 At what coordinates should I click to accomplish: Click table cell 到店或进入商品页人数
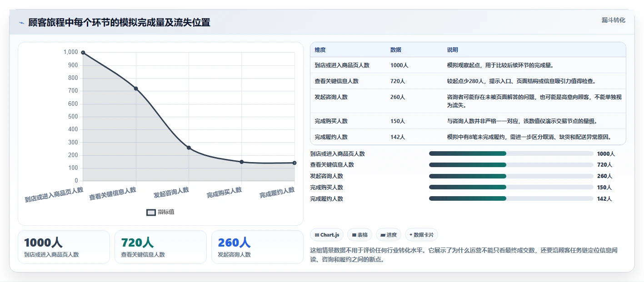coord(342,65)
